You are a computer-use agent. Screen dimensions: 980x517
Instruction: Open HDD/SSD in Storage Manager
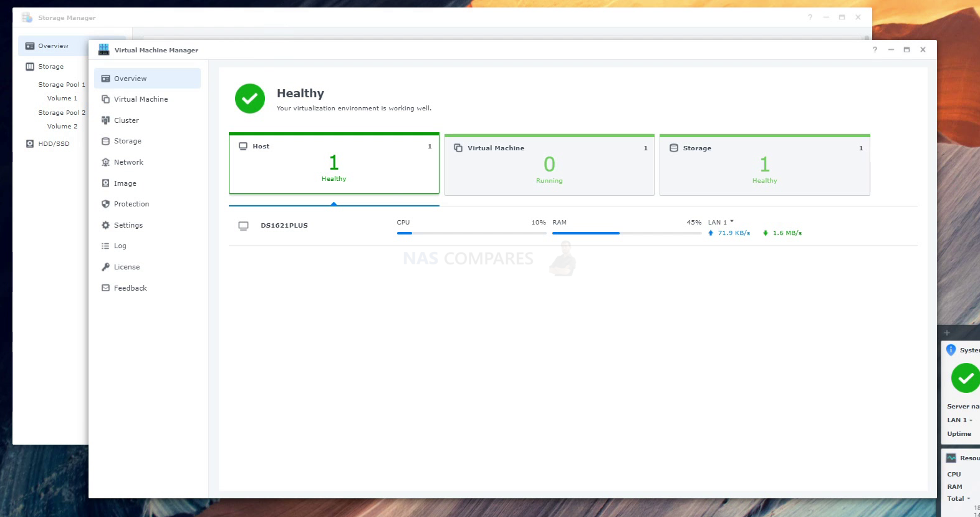54,144
